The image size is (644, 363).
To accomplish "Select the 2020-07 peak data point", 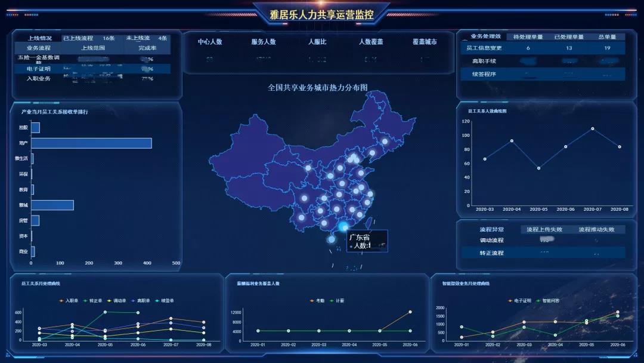I will (592, 128).
